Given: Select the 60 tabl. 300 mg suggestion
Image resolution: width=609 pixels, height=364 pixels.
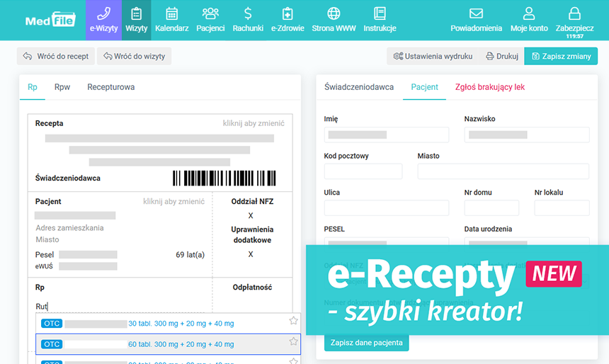Looking at the screenshot, I should [x=181, y=344].
